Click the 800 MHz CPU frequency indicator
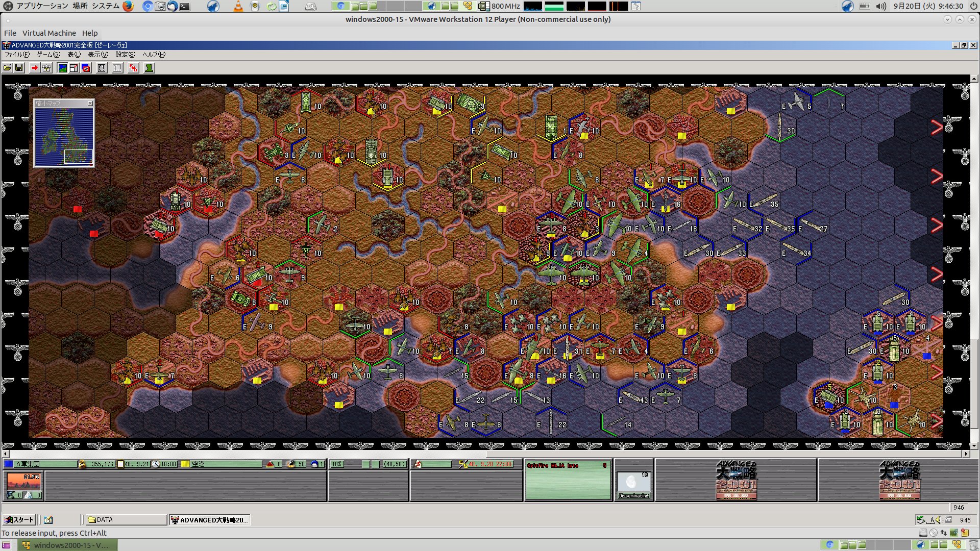980x551 pixels. coord(500,6)
